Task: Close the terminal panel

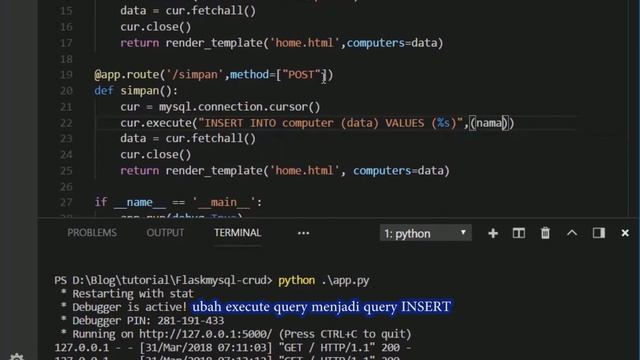Action: (x=625, y=233)
